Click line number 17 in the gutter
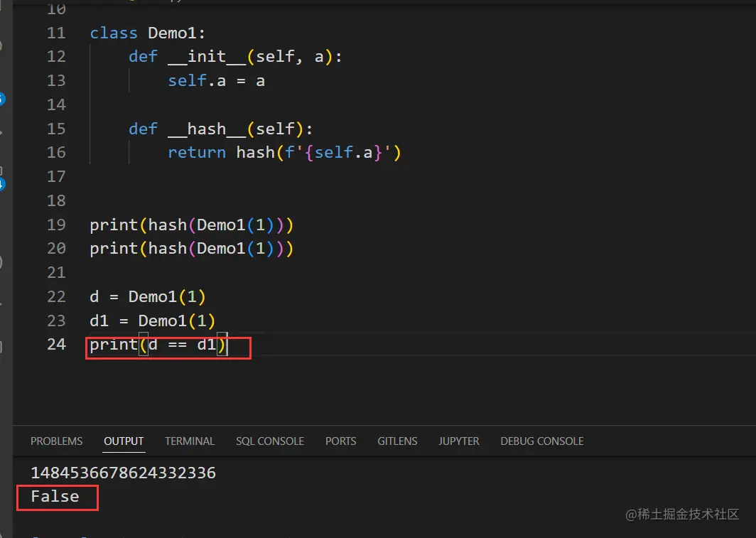 click(x=56, y=176)
